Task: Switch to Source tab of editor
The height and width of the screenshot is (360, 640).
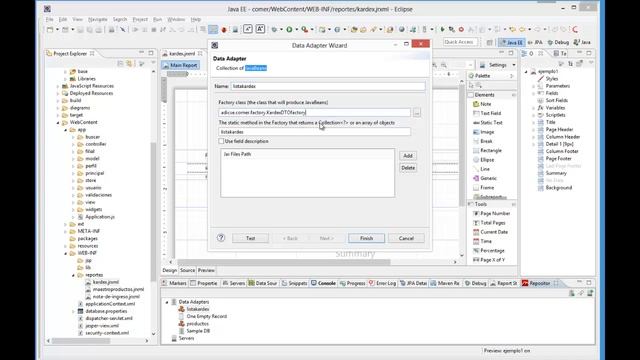Action: click(x=187, y=270)
